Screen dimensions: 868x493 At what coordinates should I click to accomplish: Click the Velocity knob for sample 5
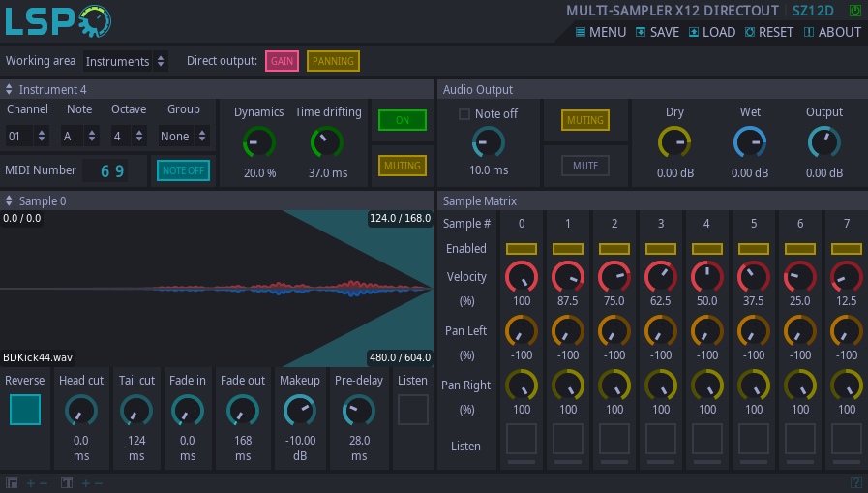tap(754, 277)
